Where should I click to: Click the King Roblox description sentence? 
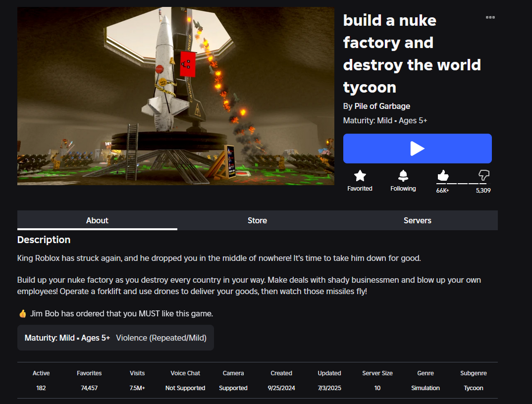click(x=219, y=258)
